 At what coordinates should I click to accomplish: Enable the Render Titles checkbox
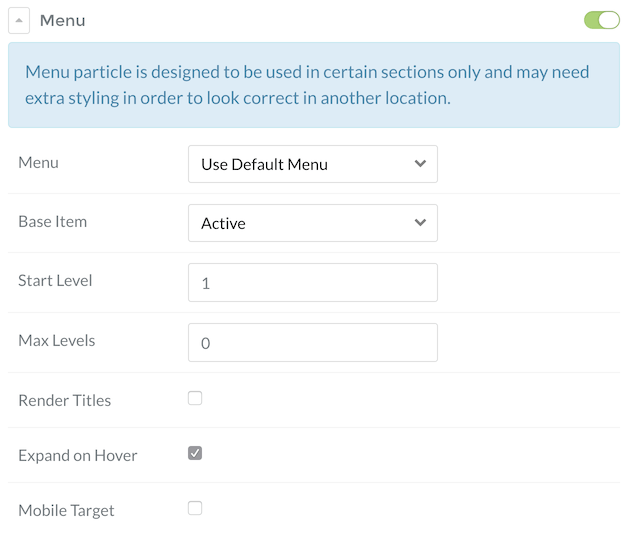[195, 398]
